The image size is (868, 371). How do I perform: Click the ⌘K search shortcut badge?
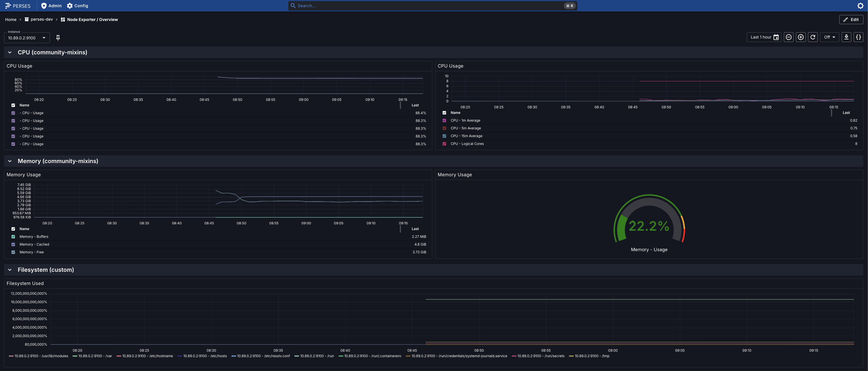click(570, 6)
